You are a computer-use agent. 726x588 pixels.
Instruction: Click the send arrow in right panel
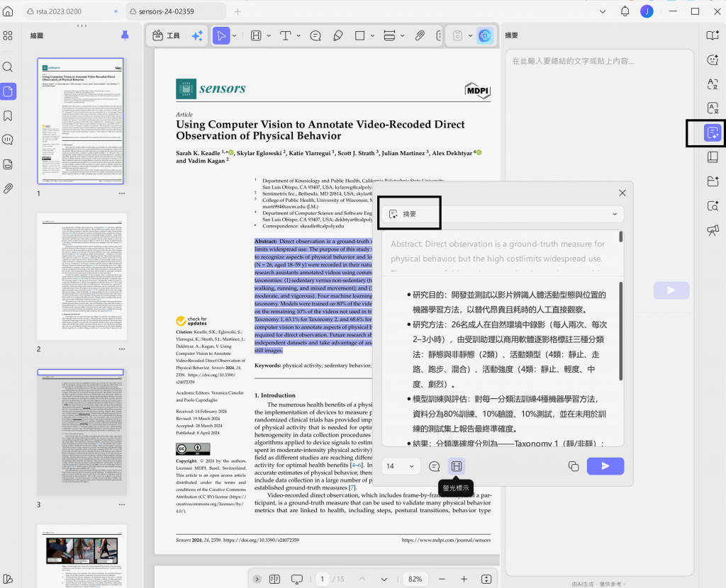(x=671, y=290)
